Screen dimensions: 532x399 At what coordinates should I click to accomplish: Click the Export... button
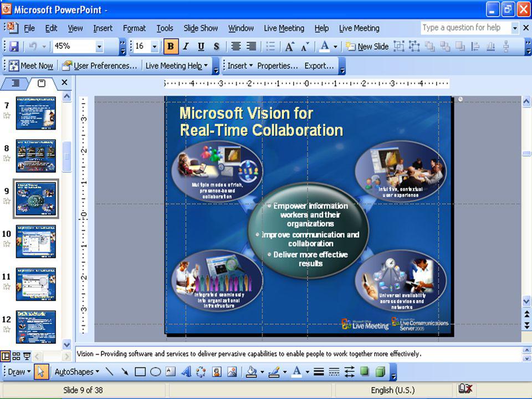[319, 65]
